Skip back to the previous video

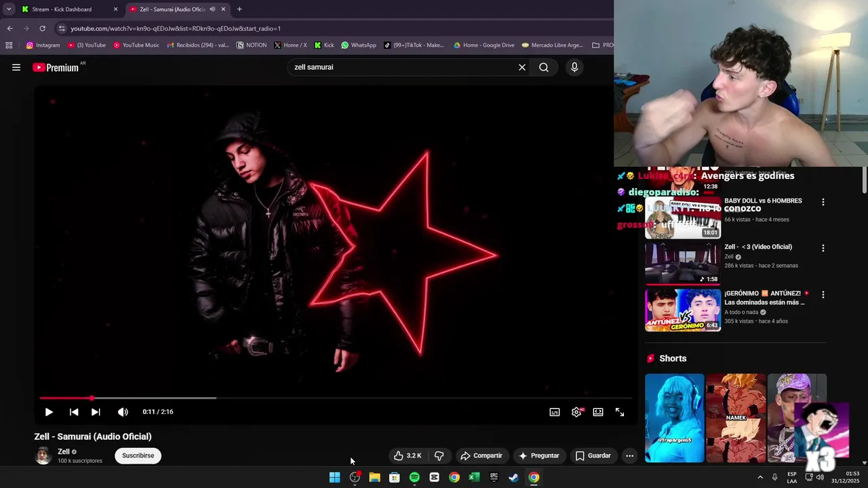coord(74,411)
